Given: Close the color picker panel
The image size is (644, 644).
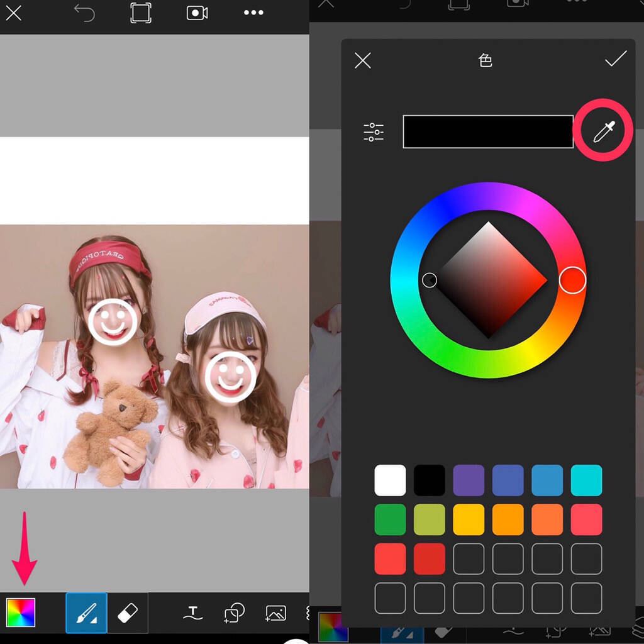Looking at the screenshot, I should [x=363, y=60].
